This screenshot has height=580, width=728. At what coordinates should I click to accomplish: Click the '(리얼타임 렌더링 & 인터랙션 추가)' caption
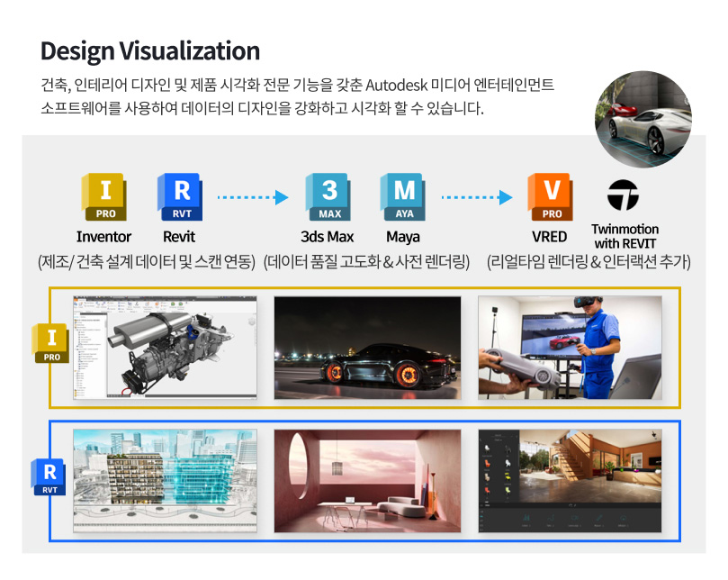click(x=589, y=262)
